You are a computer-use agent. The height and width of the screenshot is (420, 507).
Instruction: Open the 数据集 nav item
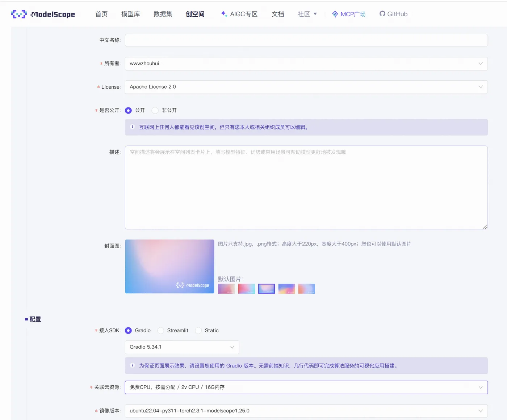(163, 14)
